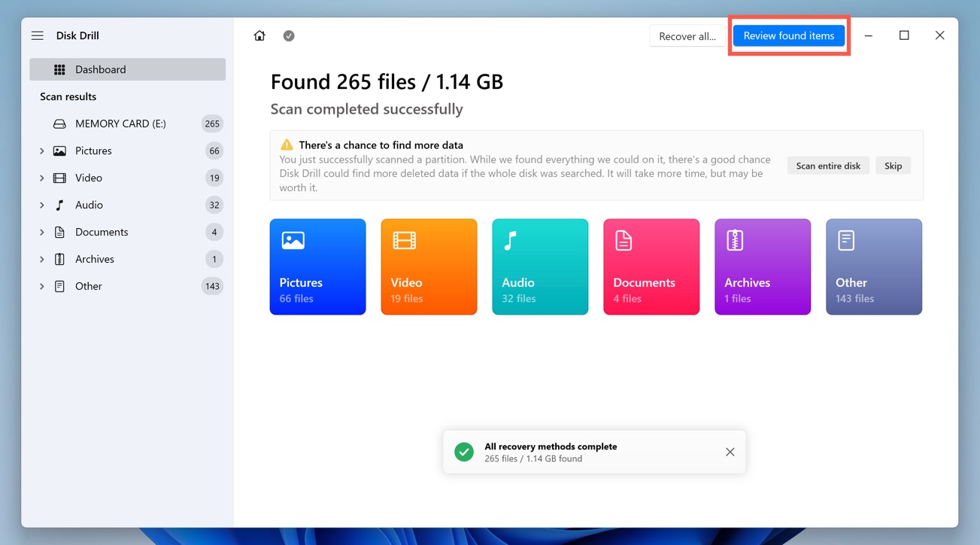Click the green checkmark in the completion toast

click(464, 452)
